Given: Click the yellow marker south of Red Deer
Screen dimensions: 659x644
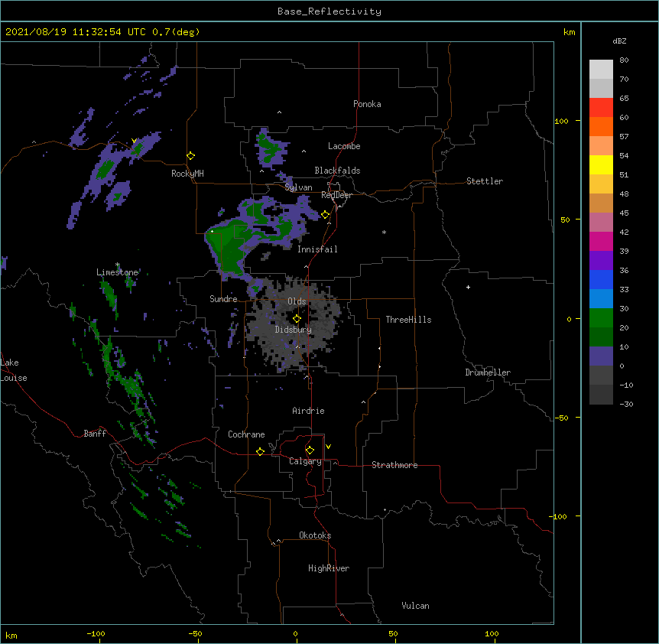Looking at the screenshot, I should [x=326, y=215].
